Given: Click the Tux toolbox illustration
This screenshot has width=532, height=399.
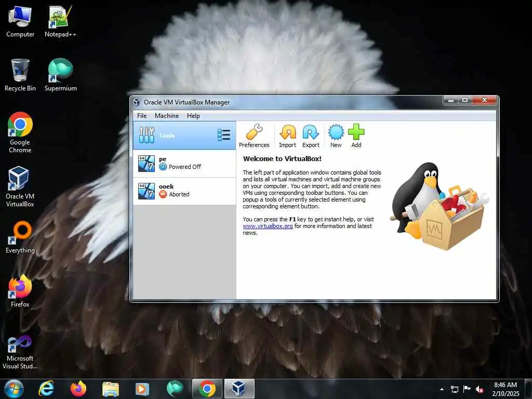Looking at the screenshot, I should point(439,206).
